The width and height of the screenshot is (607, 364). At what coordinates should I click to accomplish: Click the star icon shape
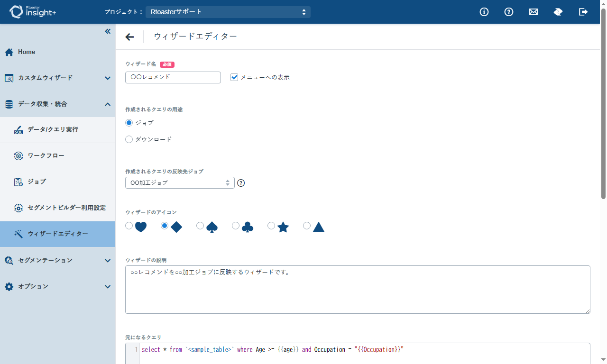pos(283,227)
